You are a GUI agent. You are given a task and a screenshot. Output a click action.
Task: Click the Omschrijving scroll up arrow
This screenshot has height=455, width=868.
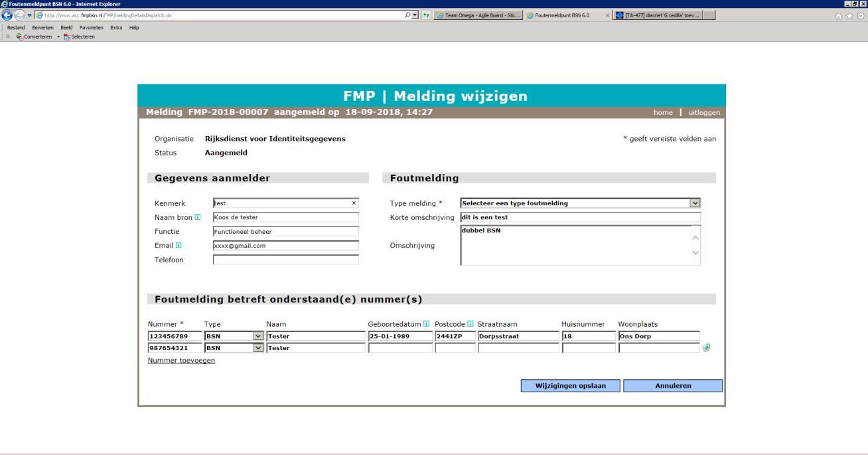695,237
